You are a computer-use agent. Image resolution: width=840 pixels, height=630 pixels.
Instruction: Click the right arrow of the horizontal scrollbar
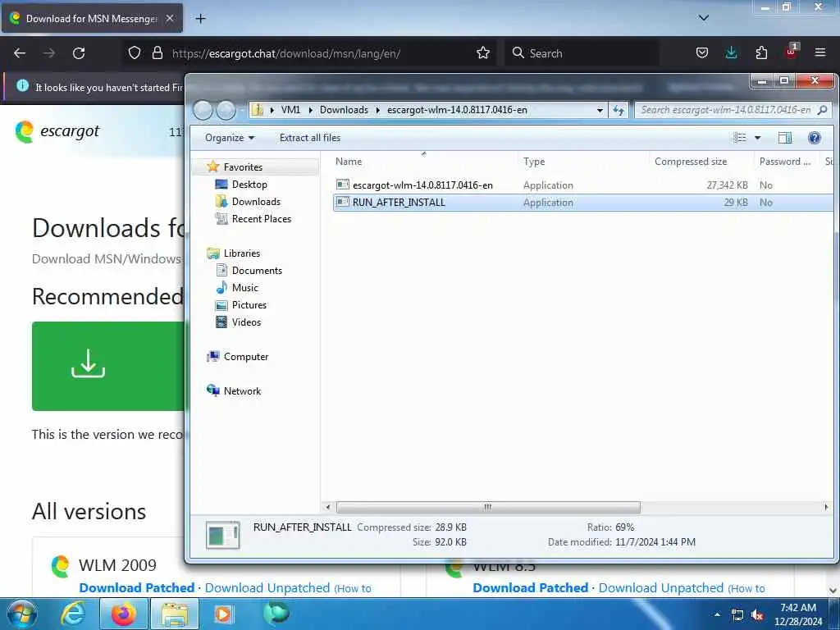[825, 507]
